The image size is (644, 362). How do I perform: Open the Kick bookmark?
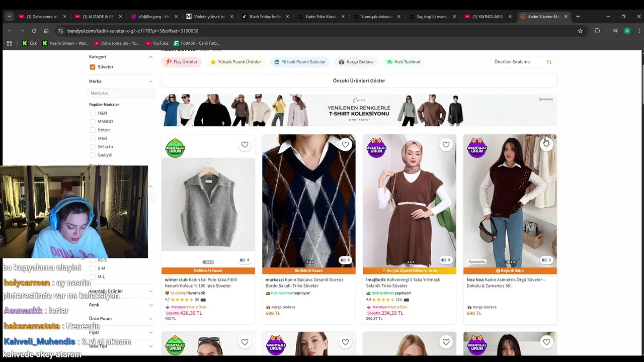click(x=29, y=43)
